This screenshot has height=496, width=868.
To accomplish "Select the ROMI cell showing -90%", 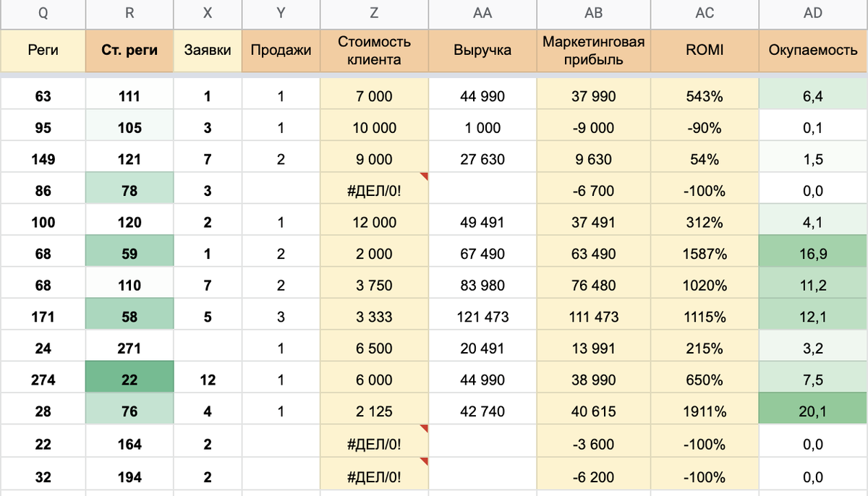I will coord(705,128).
